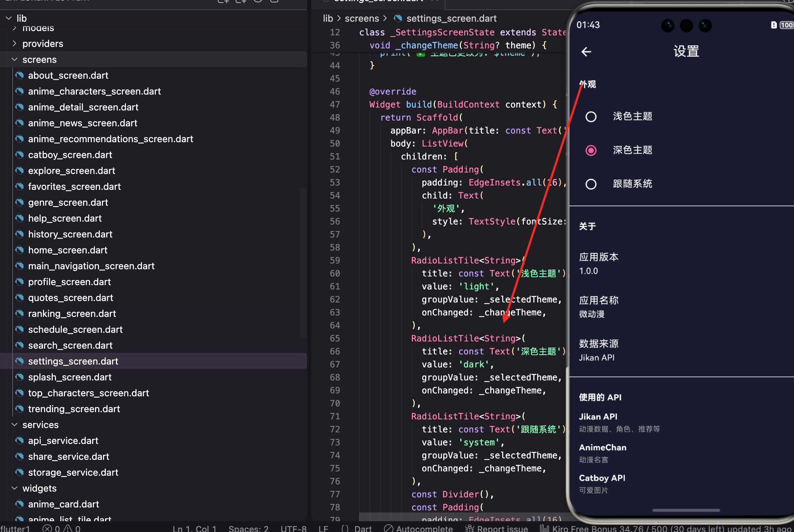
Task: Click the screens breadcrumb segment
Action: [362, 18]
